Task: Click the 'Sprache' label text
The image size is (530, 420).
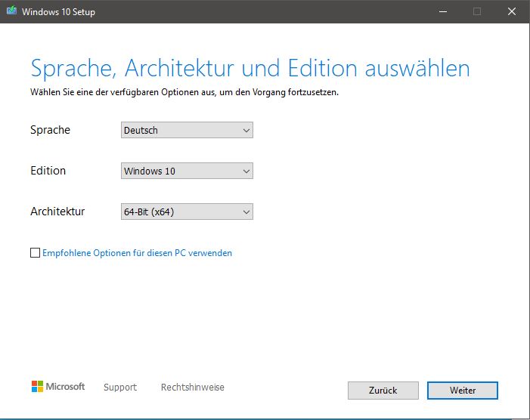Action: (x=51, y=130)
